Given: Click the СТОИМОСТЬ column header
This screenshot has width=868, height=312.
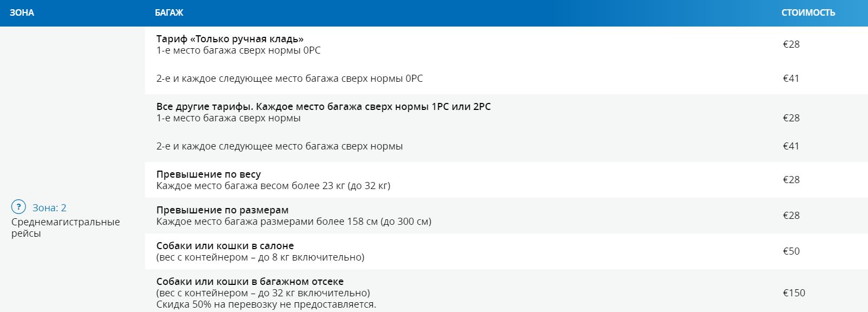Looking at the screenshot, I should [x=808, y=12].
